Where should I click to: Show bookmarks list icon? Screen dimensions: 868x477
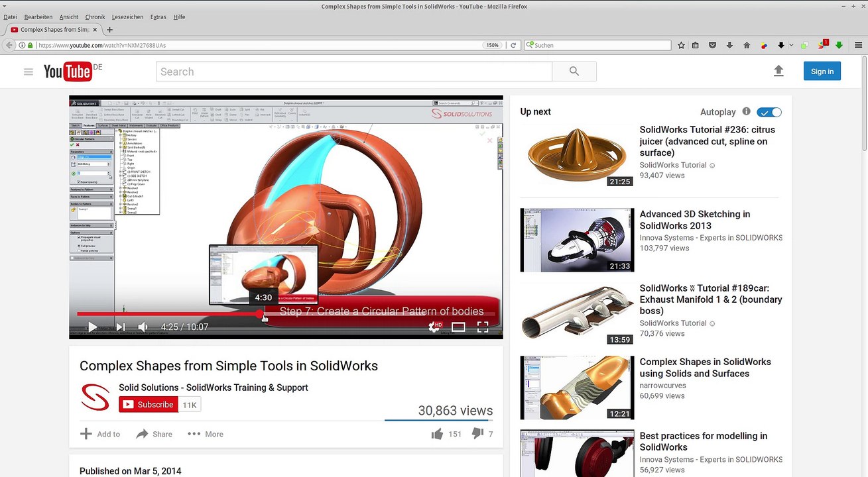[695, 45]
